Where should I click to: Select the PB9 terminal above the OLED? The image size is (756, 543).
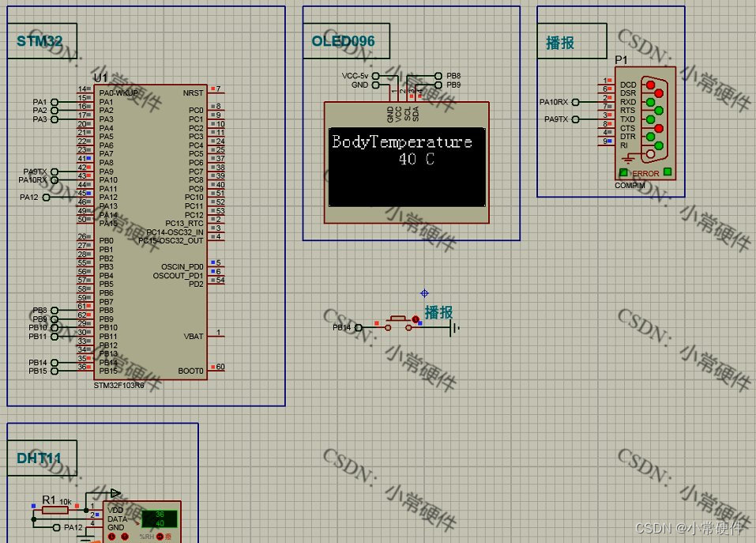coord(448,85)
